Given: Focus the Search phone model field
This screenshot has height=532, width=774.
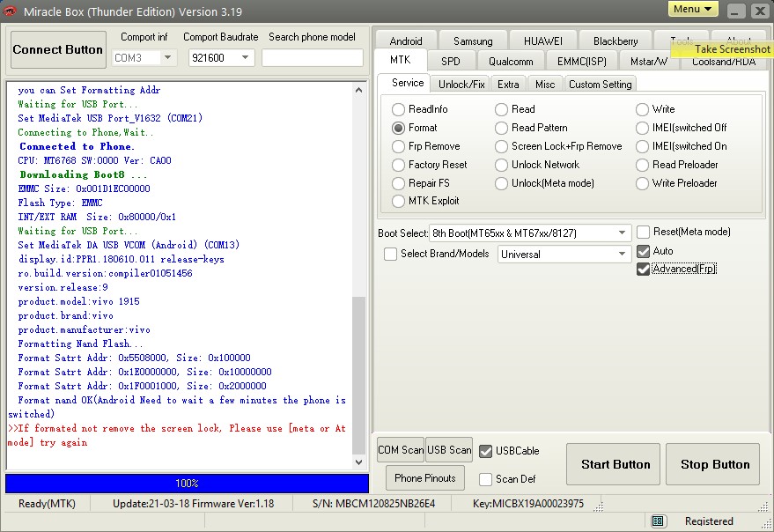Looking at the screenshot, I should pyautogui.click(x=313, y=58).
